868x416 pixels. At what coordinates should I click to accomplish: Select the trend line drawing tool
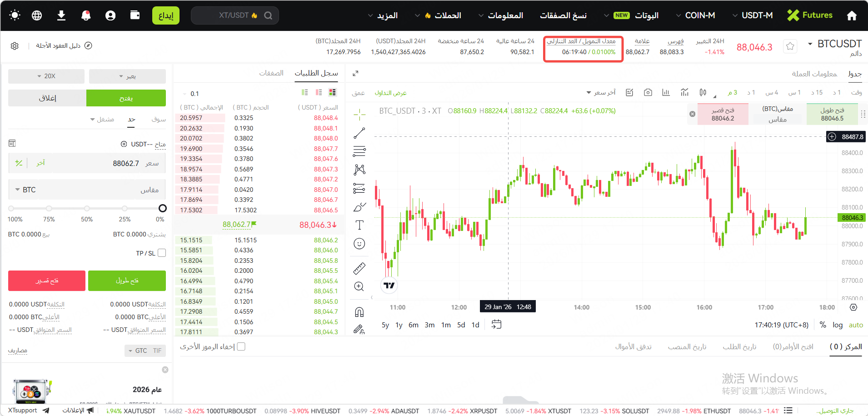coord(359,133)
